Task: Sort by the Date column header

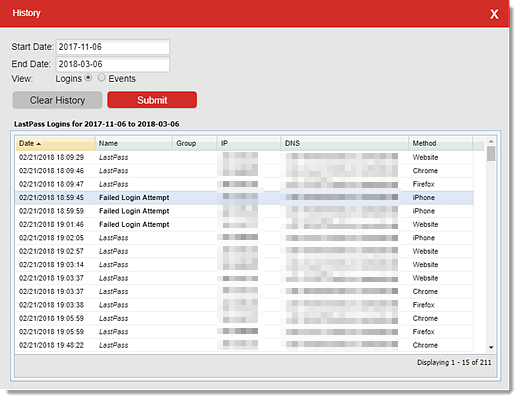Action: pos(55,144)
